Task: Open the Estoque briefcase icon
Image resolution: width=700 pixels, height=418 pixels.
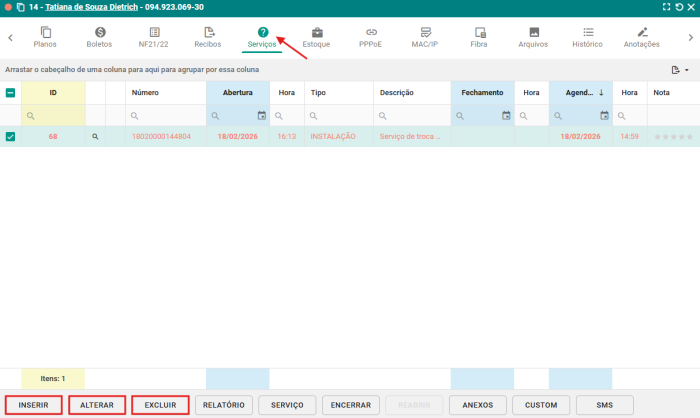Action: coord(317,33)
